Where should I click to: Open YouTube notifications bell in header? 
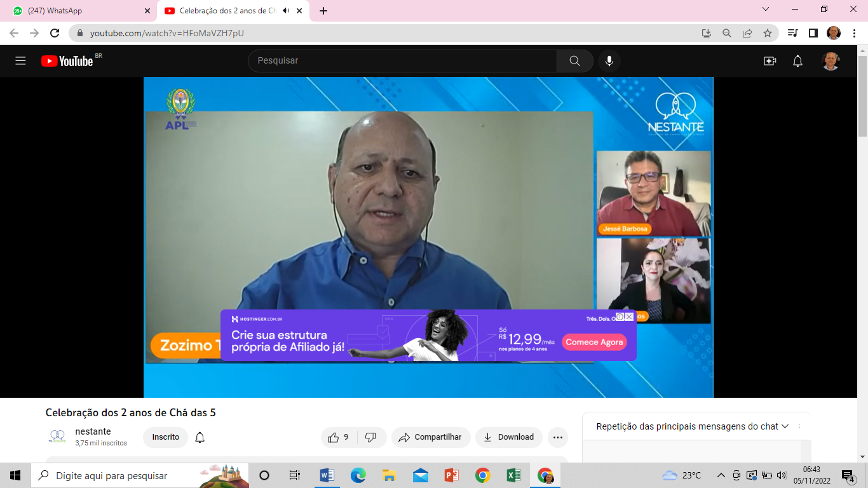click(x=797, y=61)
